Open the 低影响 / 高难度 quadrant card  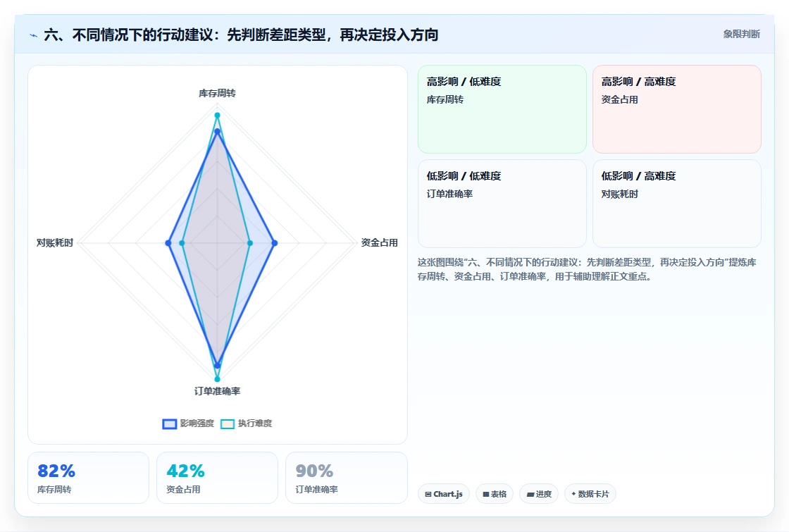coord(677,204)
